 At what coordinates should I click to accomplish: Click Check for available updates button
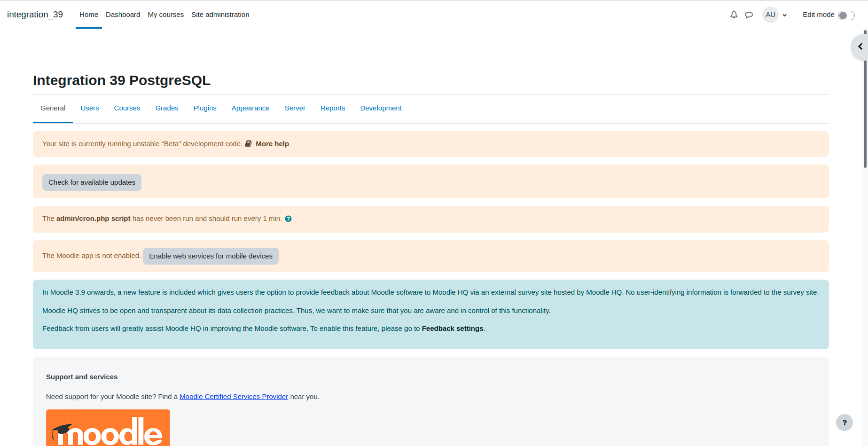[x=92, y=182]
